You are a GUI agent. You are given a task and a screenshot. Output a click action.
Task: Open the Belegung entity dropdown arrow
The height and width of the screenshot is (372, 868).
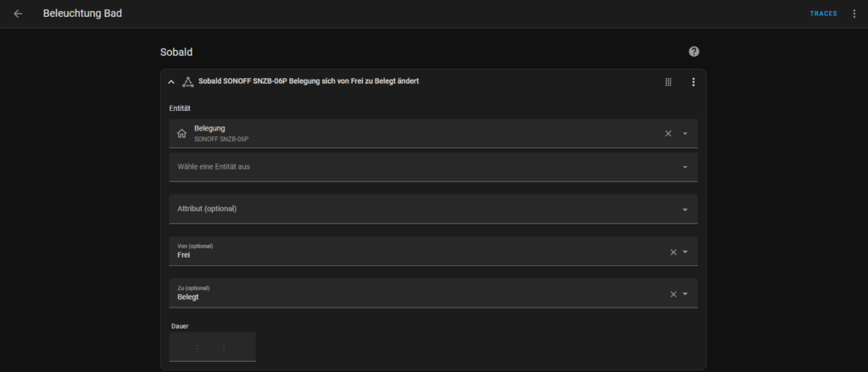pos(685,133)
